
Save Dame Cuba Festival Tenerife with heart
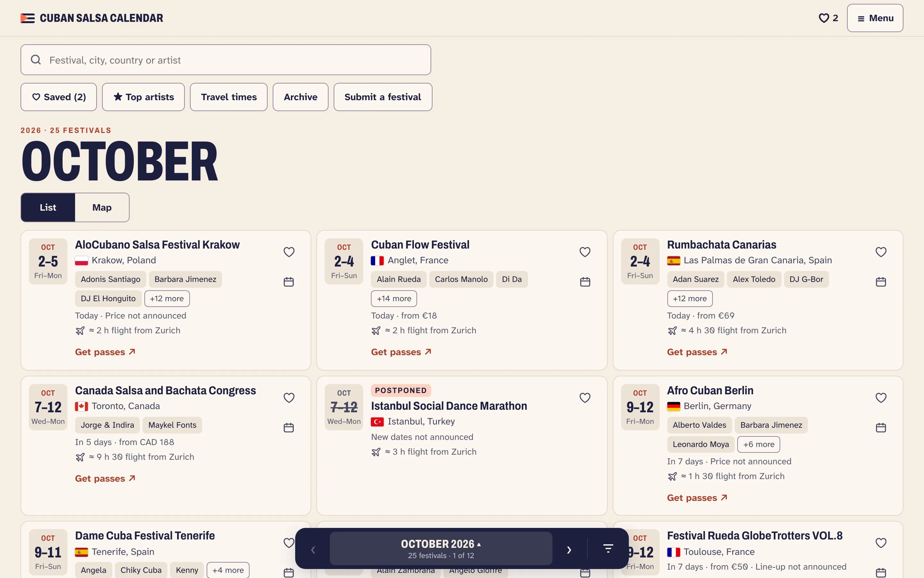(289, 543)
